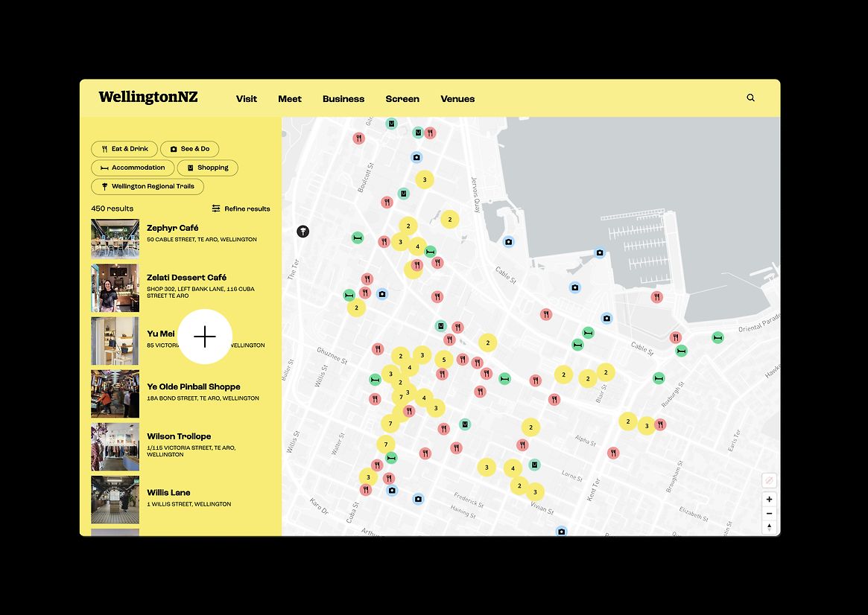Open the Visit menu
Screen dimensions: 868x615
point(247,99)
